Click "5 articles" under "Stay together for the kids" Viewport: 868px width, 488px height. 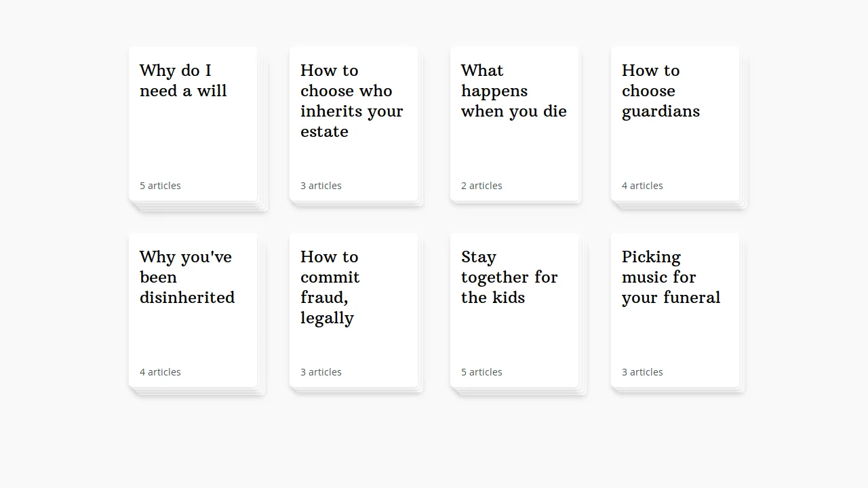coord(481,371)
